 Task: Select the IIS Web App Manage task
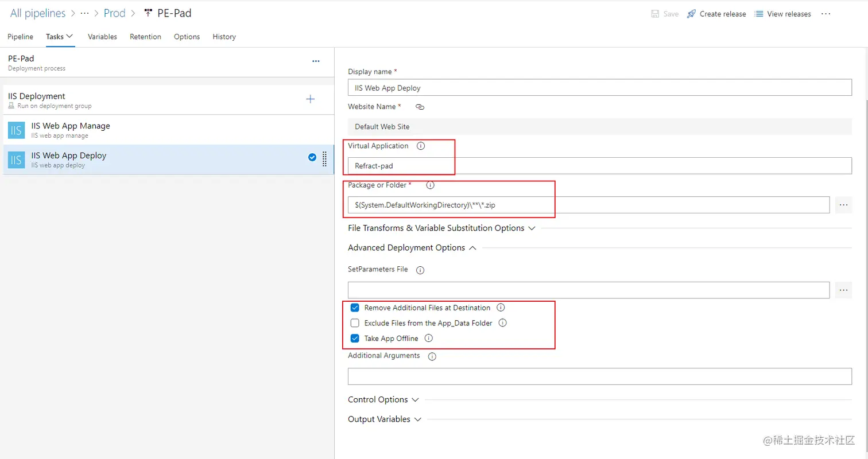(70, 130)
